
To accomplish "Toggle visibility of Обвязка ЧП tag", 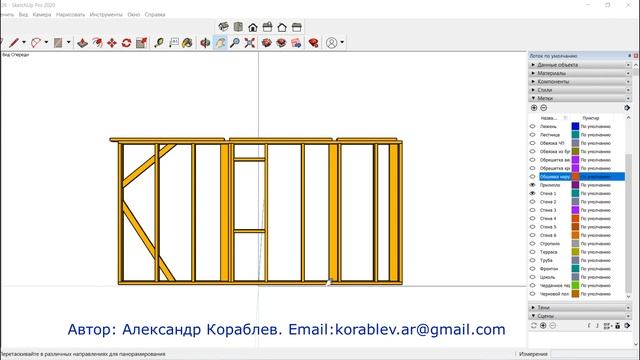I will [533, 143].
